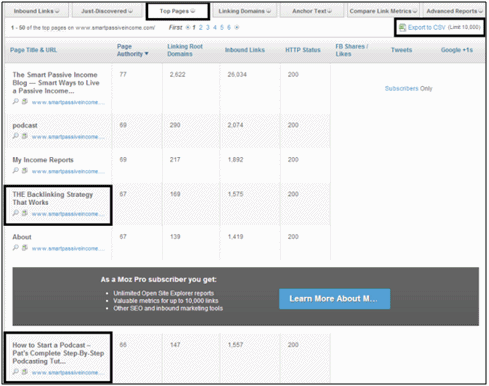Go to results page 3
This screenshot has height=386, width=489.
click(208, 27)
